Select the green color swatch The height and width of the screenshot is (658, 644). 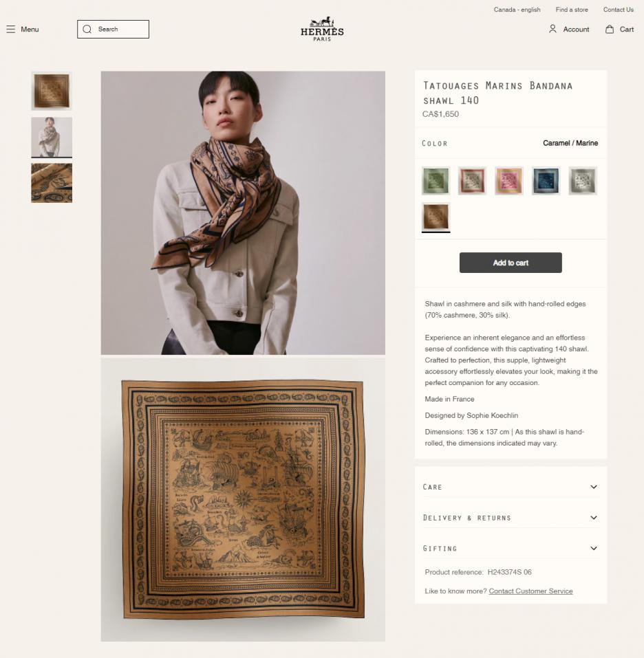click(436, 180)
